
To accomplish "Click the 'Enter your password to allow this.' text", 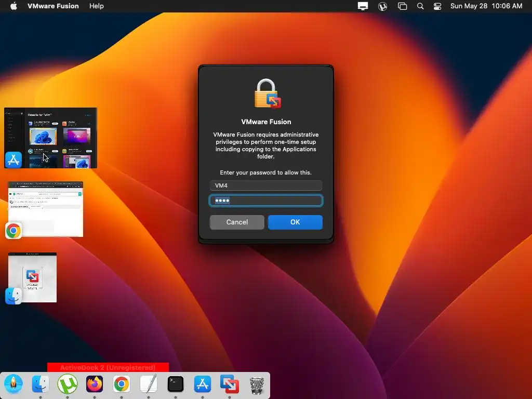I will pyautogui.click(x=265, y=172).
